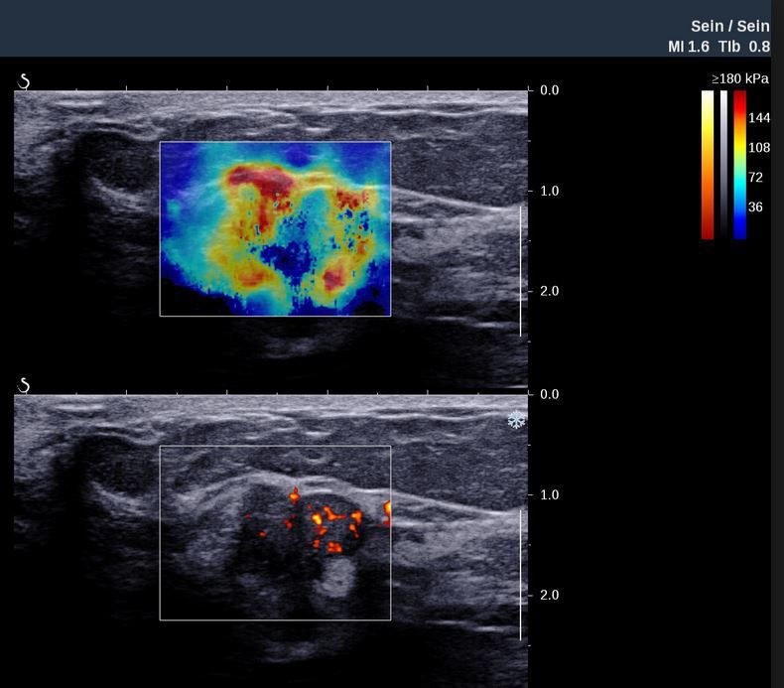Click the yellow-red Doppler color bar

pos(708,165)
